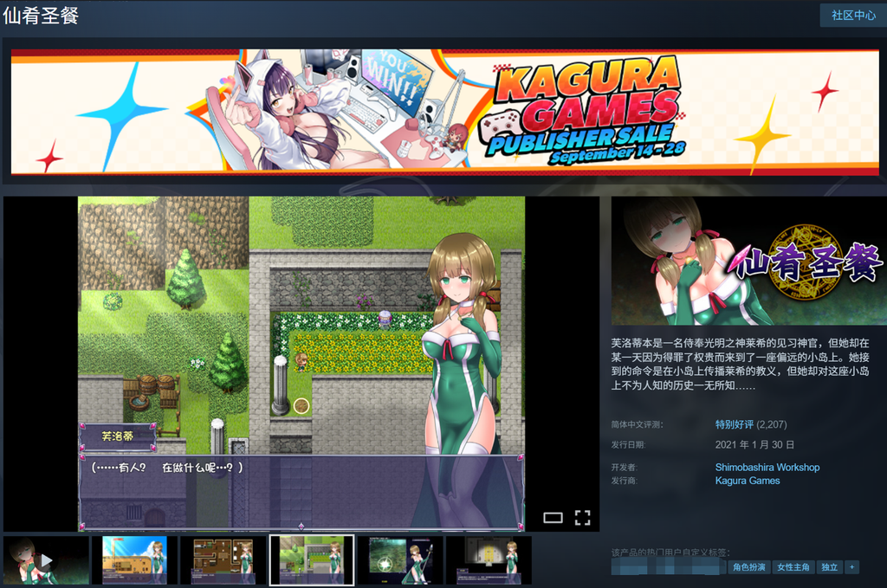Select the house interior map screenshot thumbnail
Viewport: 887px width, 588px height.
click(223, 560)
